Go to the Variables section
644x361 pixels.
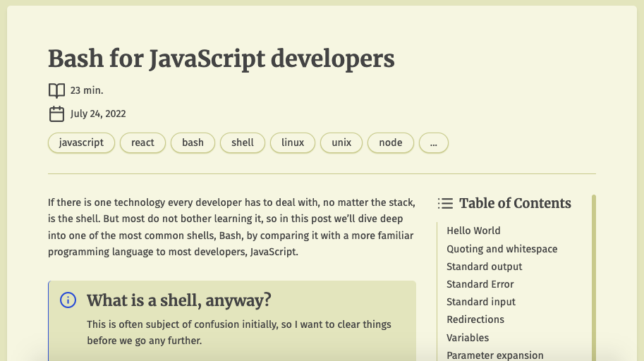[x=468, y=338]
